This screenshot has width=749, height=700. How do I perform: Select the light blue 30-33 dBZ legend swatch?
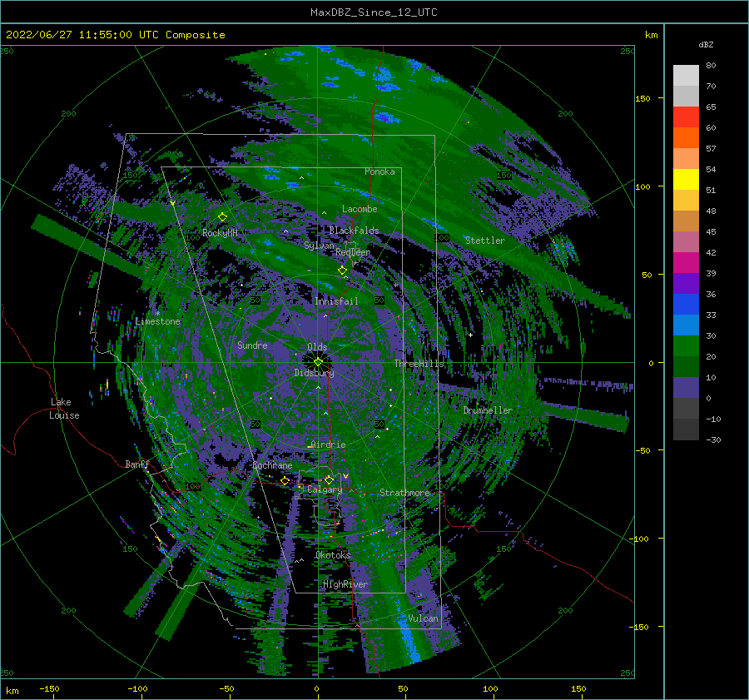(686, 325)
